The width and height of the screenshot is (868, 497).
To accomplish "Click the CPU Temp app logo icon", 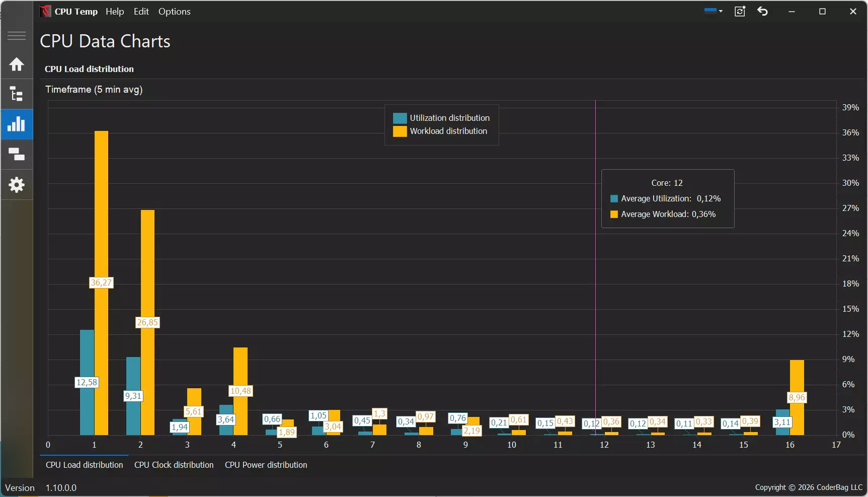I will (45, 11).
